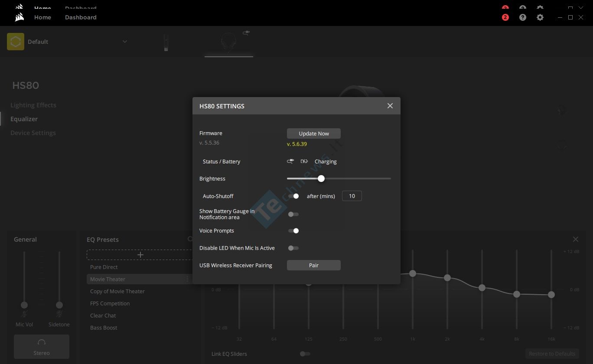This screenshot has width=593, height=364.
Task: Click the Mic Vol slider handle
Action: click(x=24, y=305)
